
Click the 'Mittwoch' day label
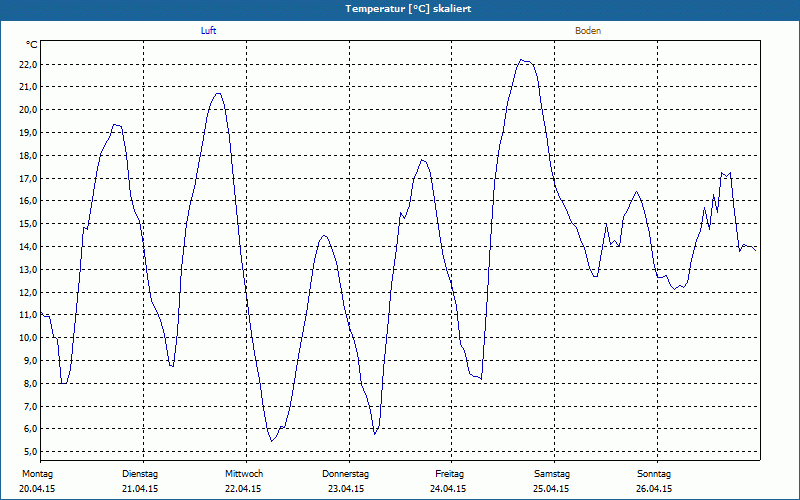[x=244, y=474]
